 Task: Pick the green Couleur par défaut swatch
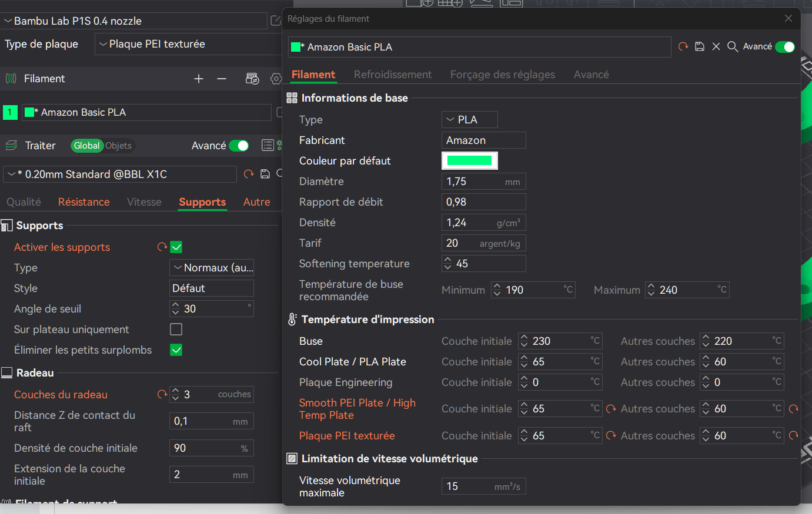tap(470, 160)
